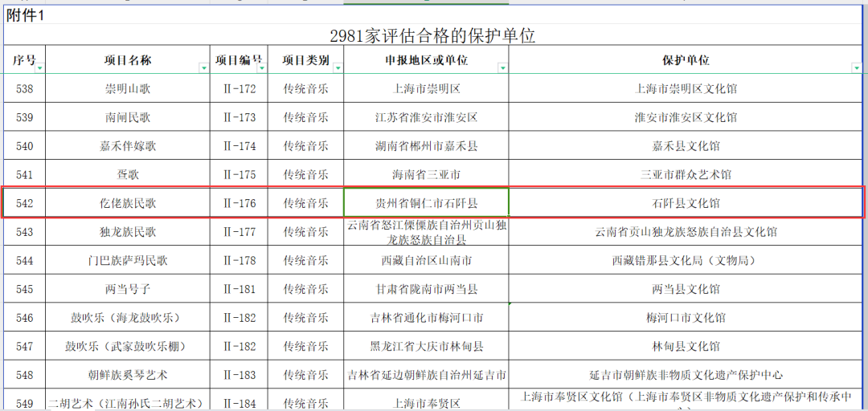
Task: Select the 湖南省郴州市嘉禾县 cell
Action: pos(426,146)
